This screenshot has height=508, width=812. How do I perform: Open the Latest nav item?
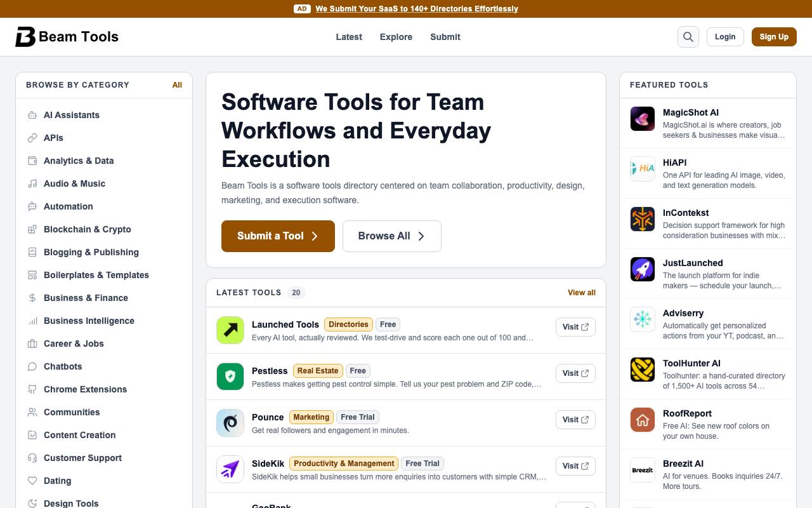pyautogui.click(x=349, y=37)
